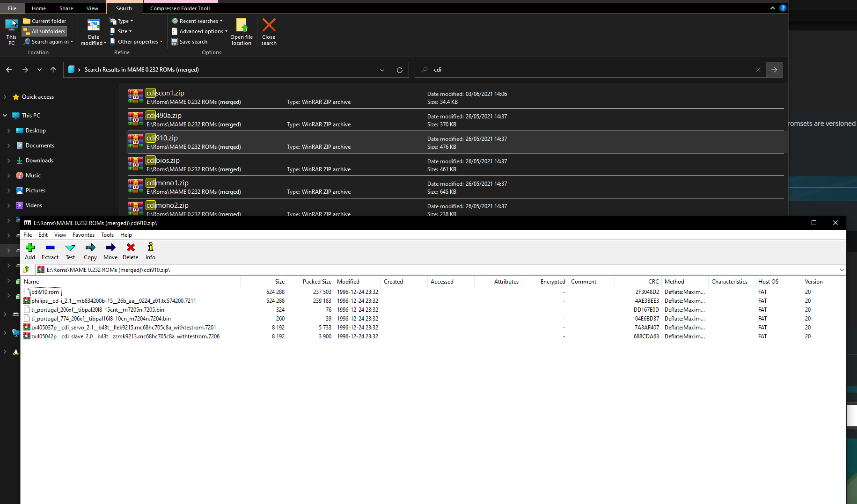Click This PC search location icon
This screenshot has width=857, height=504.
[11, 32]
